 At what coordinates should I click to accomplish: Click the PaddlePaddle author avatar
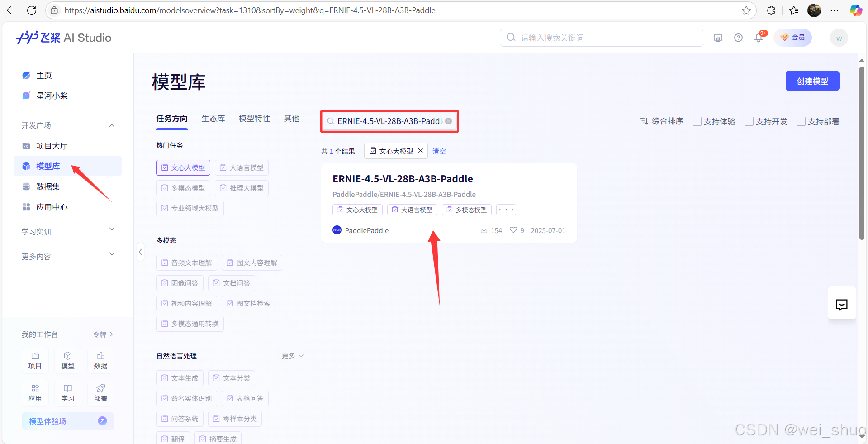point(337,230)
